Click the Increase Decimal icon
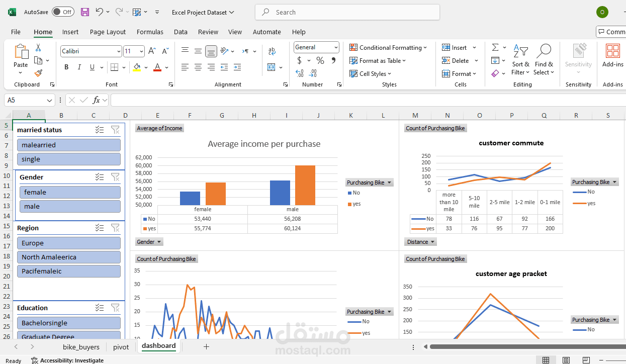This screenshot has width=626, height=364. tap(299, 73)
